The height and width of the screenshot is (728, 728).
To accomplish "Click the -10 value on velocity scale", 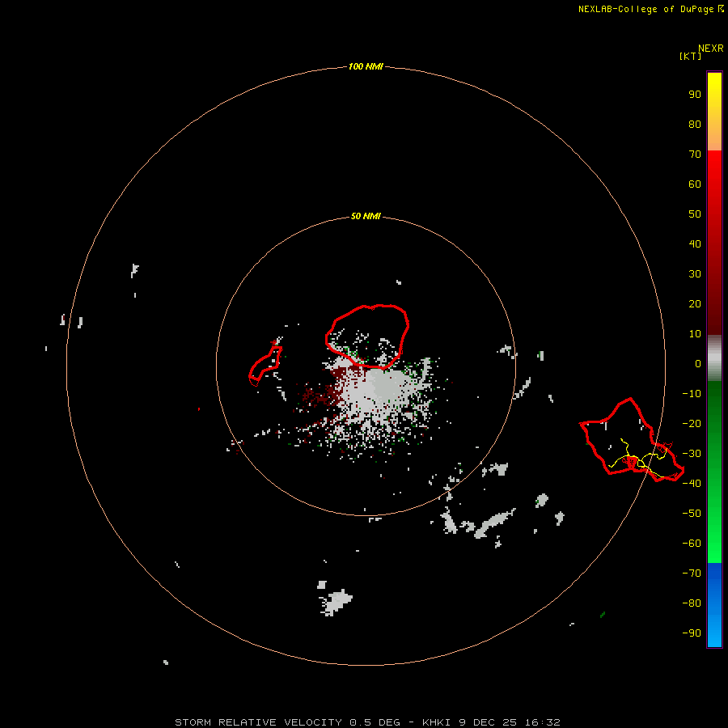I will tap(692, 394).
